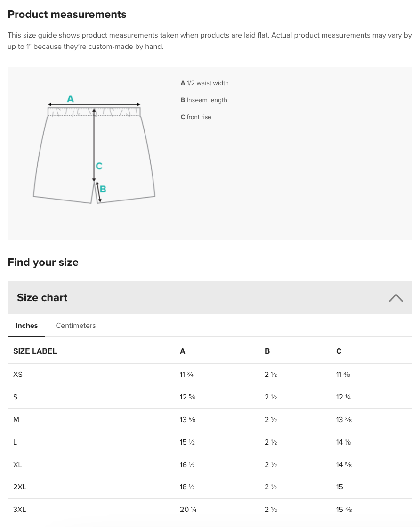Click the 1/2 waist width legend entry
The height and width of the screenshot is (527, 420).
coord(205,83)
